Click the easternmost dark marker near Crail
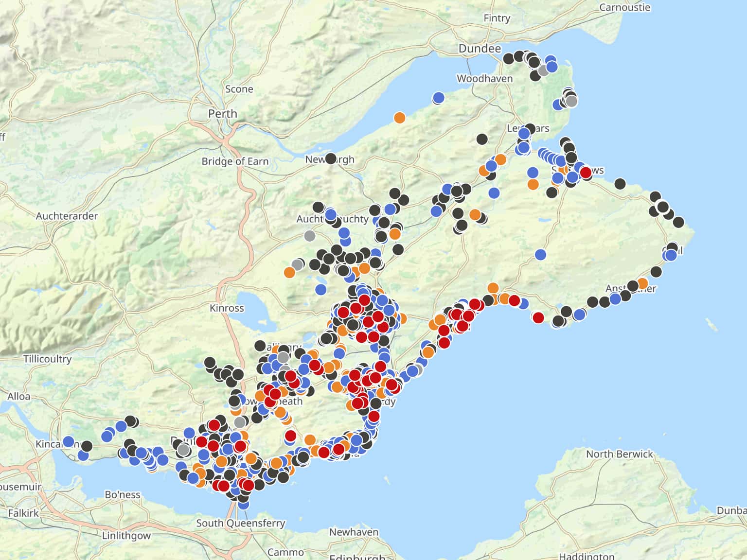Viewport: 747px width, 560px height. (x=678, y=223)
